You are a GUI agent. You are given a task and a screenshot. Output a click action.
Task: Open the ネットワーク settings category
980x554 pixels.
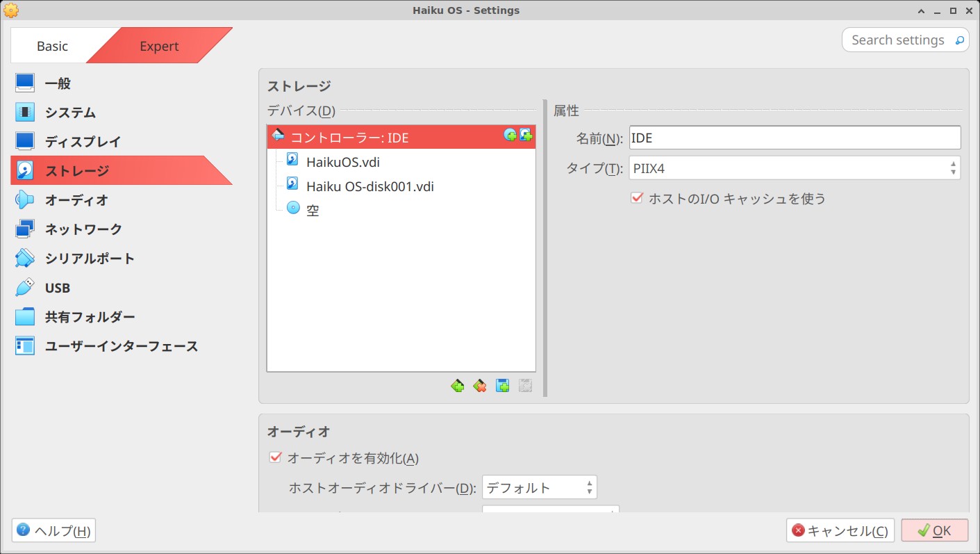(122, 229)
